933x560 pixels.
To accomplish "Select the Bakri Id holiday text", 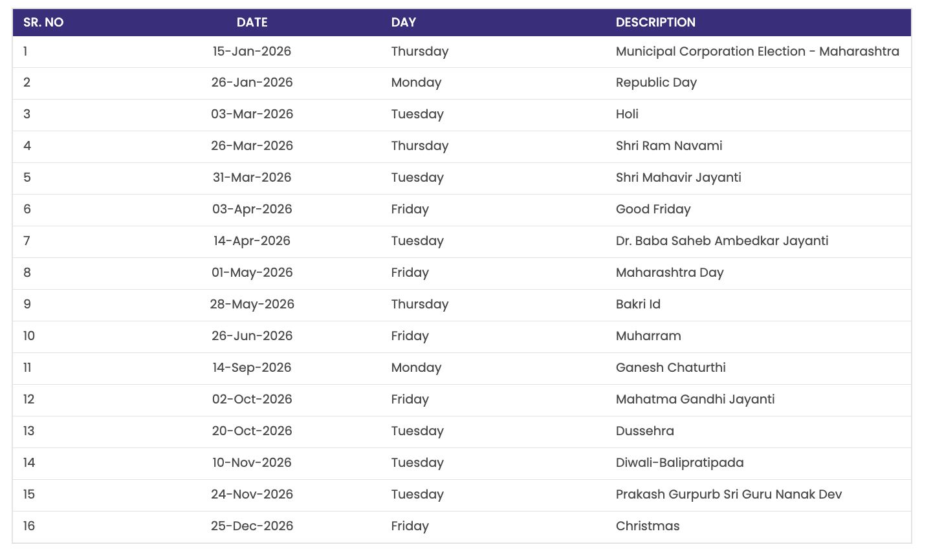I will coord(638,304).
